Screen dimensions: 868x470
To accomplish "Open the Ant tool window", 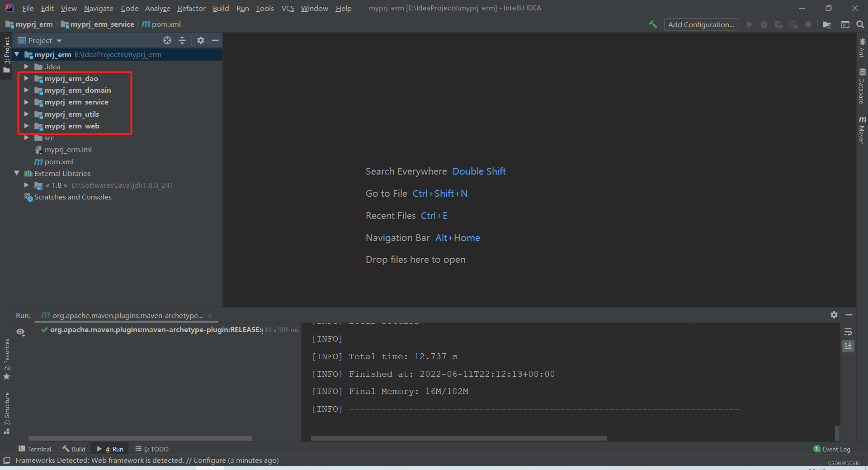I will (862, 48).
